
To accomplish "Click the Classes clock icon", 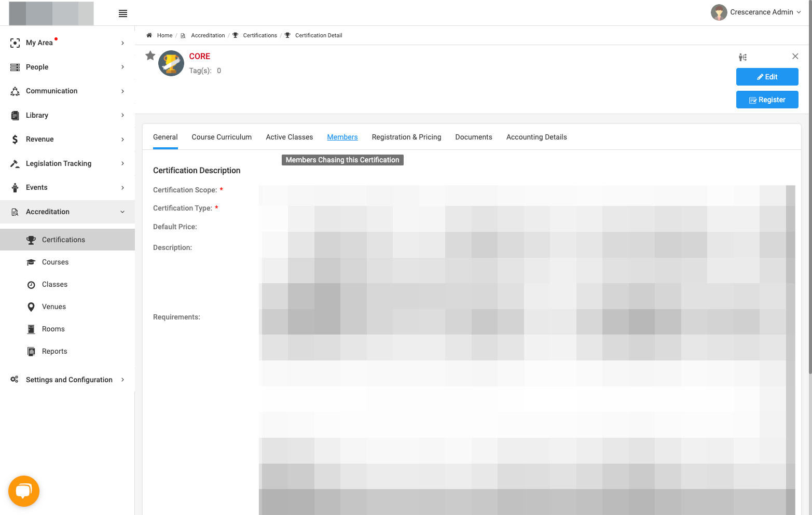I will coord(31,285).
